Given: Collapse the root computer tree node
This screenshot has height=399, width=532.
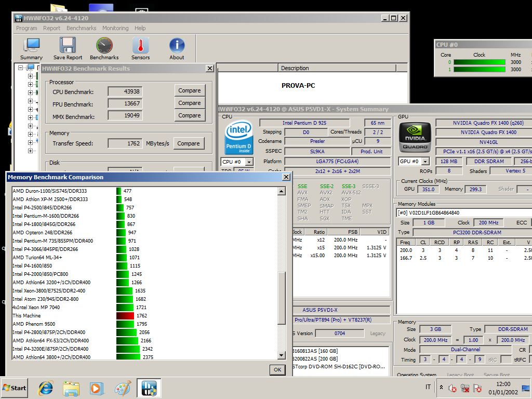Looking at the screenshot, I should [x=21, y=68].
